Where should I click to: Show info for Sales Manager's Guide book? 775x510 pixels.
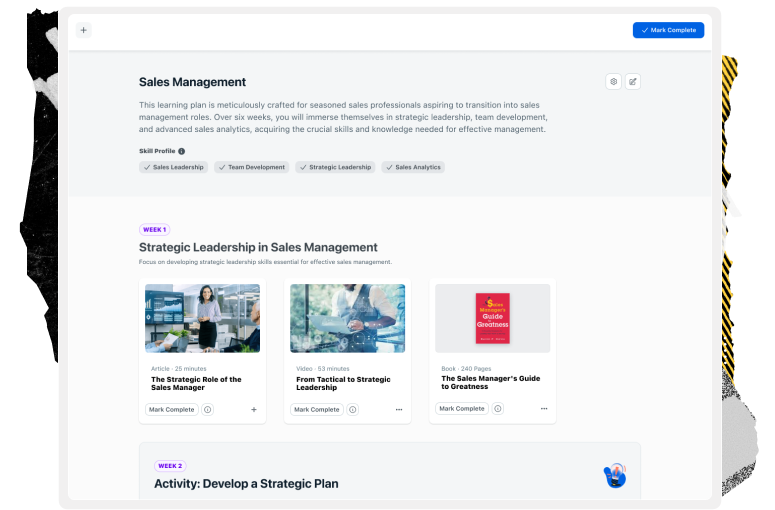point(498,408)
